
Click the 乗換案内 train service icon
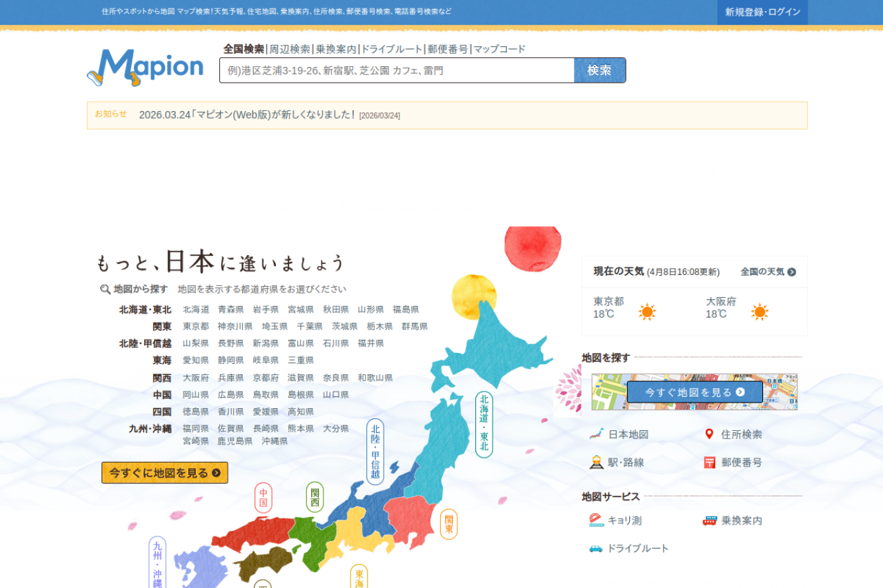click(709, 520)
